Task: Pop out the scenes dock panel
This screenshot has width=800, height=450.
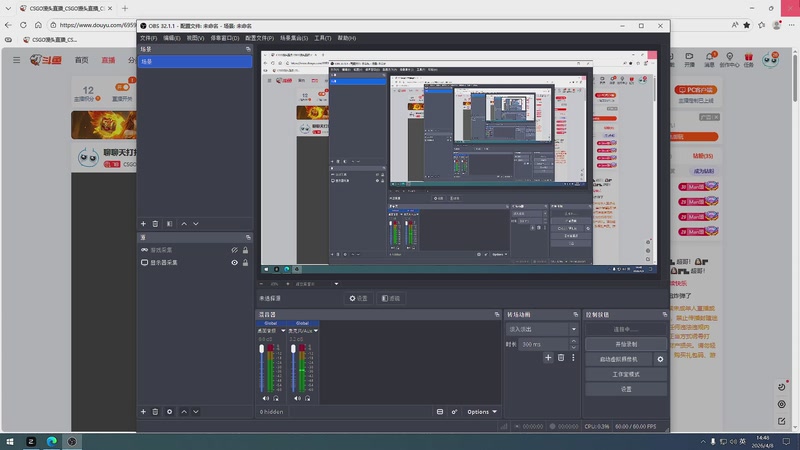Action: [248, 49]
